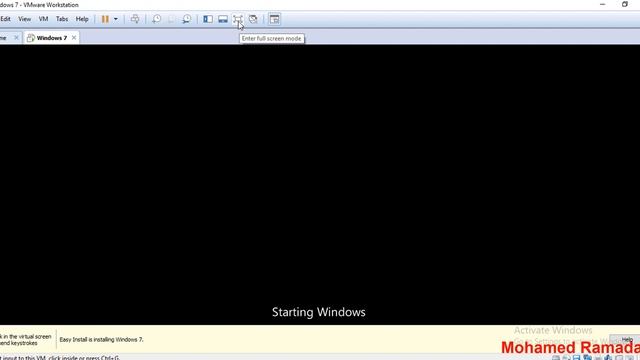Image resolution: width=640 pixels, height=360 pixels.
Task: Click inside the Starting Windows VM display
Action: point(320,184)
